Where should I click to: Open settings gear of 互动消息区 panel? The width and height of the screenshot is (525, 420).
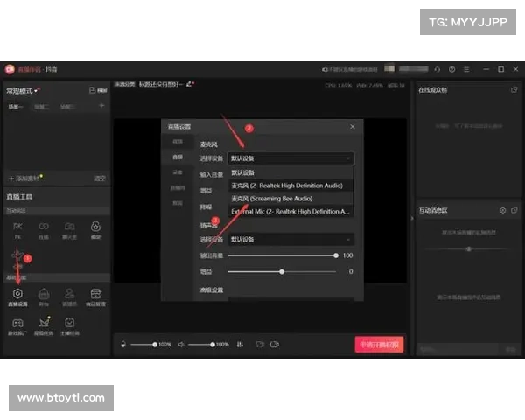(x=503, y=210)
